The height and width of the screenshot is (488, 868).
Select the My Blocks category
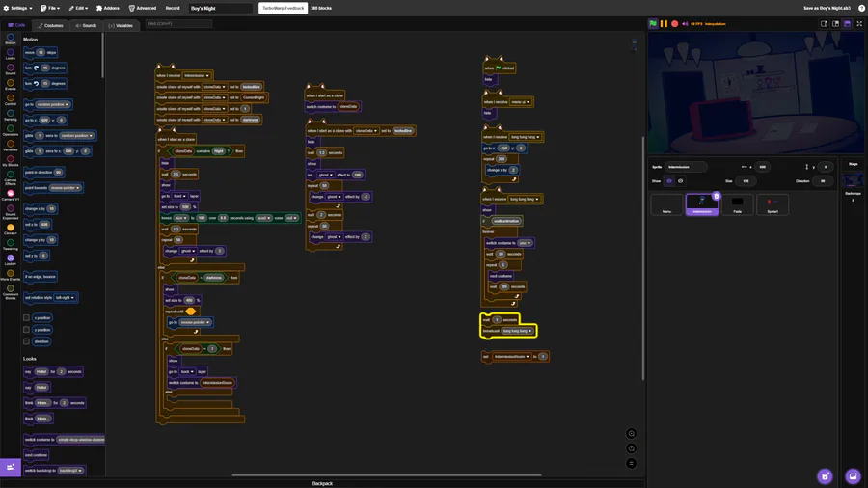(x=10, y=161)
